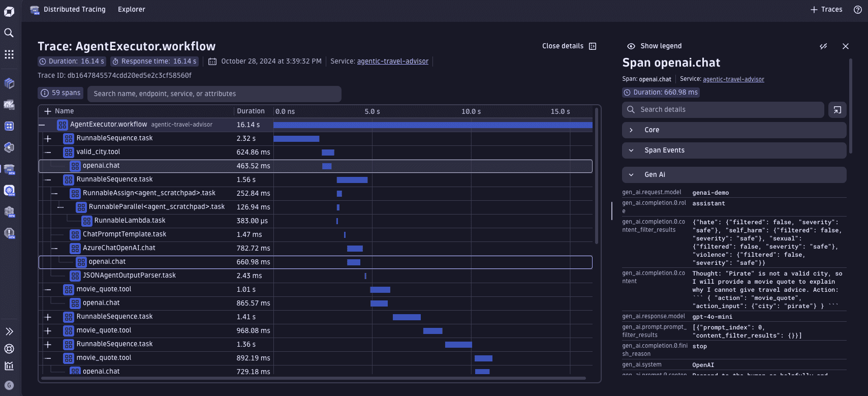Viewport: 868px width, 396px height.
Task: Select the RunnableAssign<agent_scratchpad>.task row
Action: pyautogui.click(x=315, y=193)
